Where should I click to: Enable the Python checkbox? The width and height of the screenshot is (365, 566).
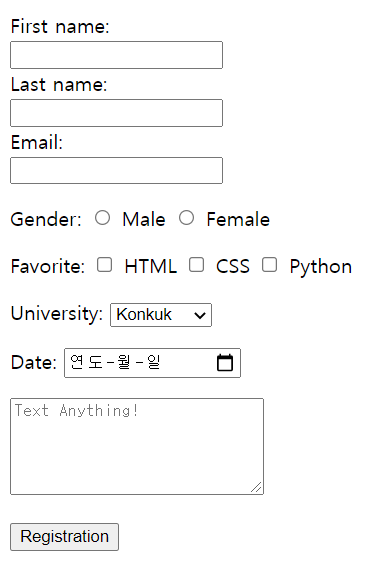pyautogui.click(x=269, y=265)
